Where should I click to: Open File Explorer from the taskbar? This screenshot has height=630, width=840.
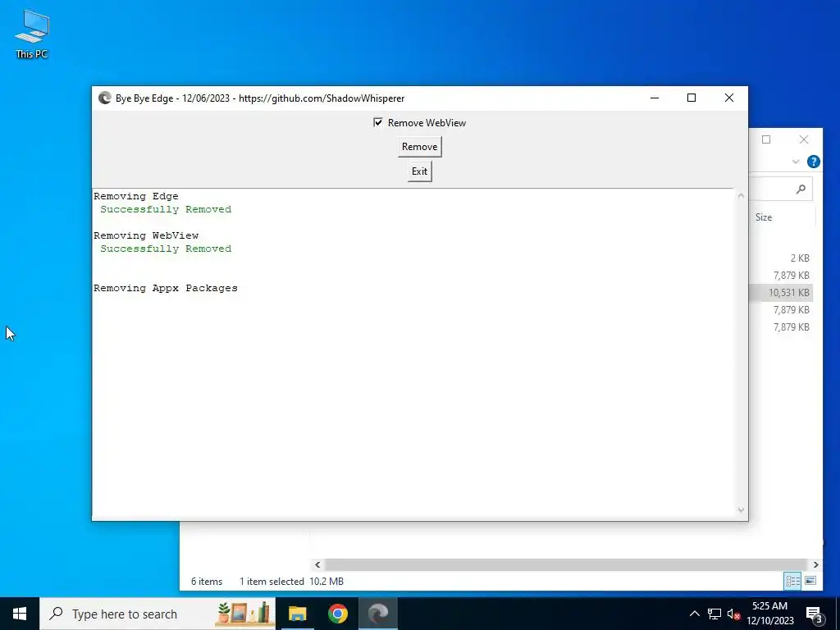[297, 614]
